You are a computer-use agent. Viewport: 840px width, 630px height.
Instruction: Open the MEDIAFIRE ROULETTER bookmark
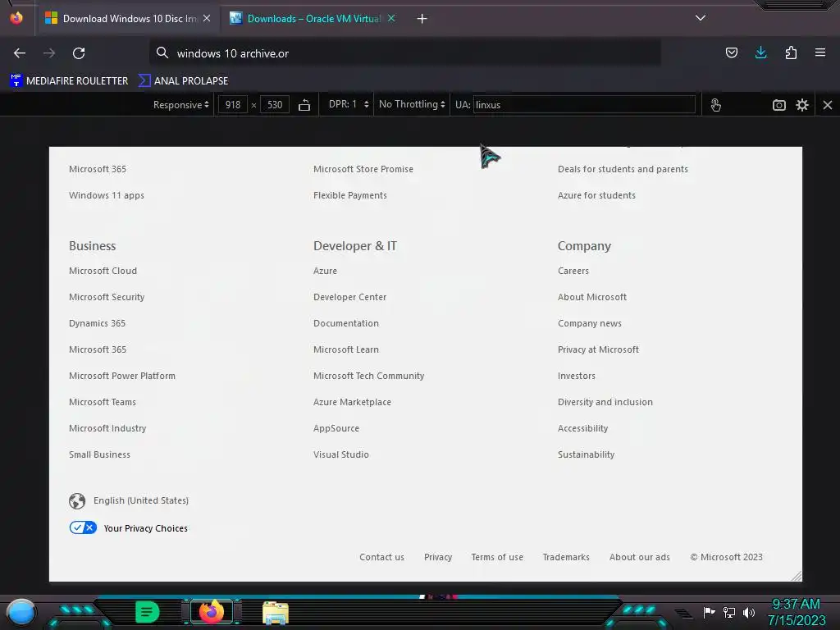[x=69, y=81]
